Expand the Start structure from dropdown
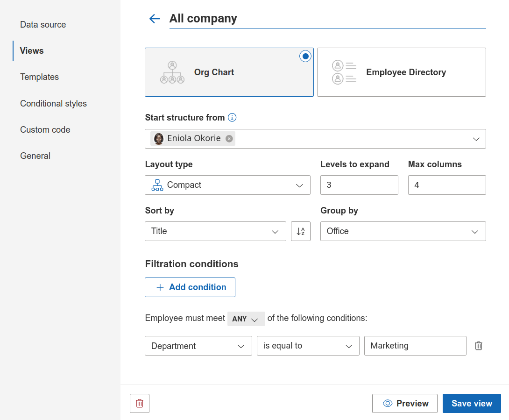The image size is (509, 420). tap(476, 139)
